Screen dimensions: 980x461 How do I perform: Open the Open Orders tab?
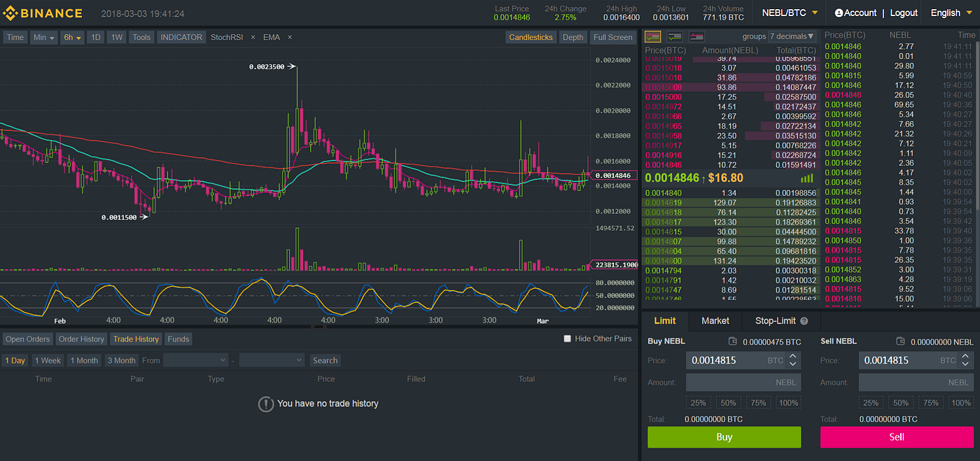pos(28,339)
